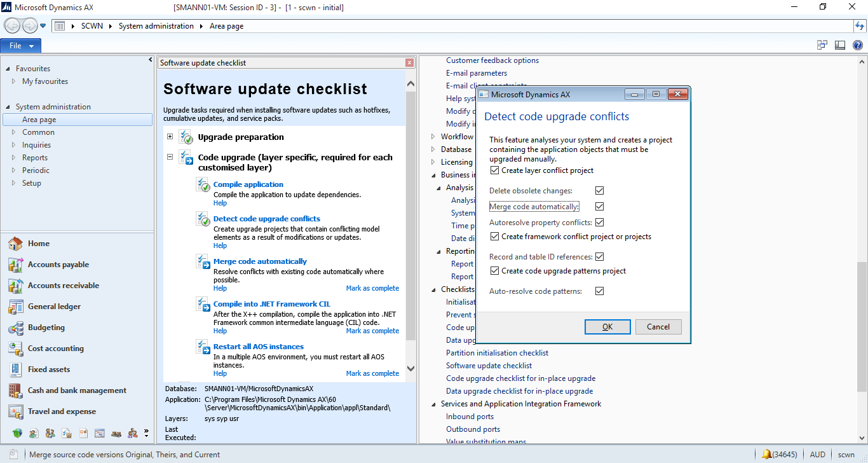The image size is (868, 463).
Task: Select the Fixed assets module icon
Action: 16,370
